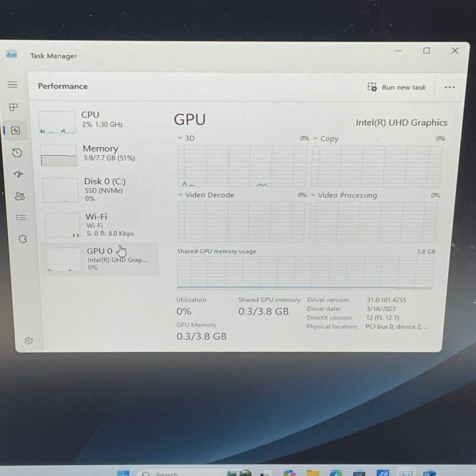
Task: Open Microsoft Store from the taskbar
Action: pyautogui.click(x=359, y=473)
